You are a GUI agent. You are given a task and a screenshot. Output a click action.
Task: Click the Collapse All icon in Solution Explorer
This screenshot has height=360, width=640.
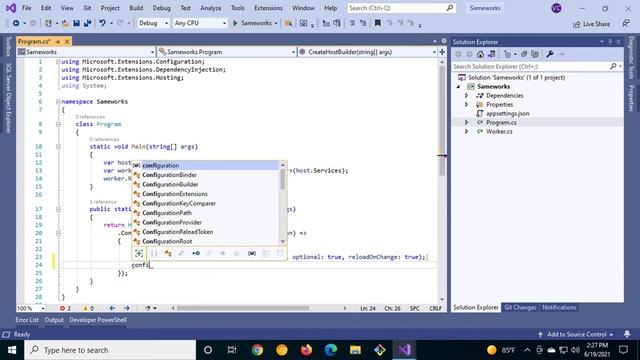524,54
